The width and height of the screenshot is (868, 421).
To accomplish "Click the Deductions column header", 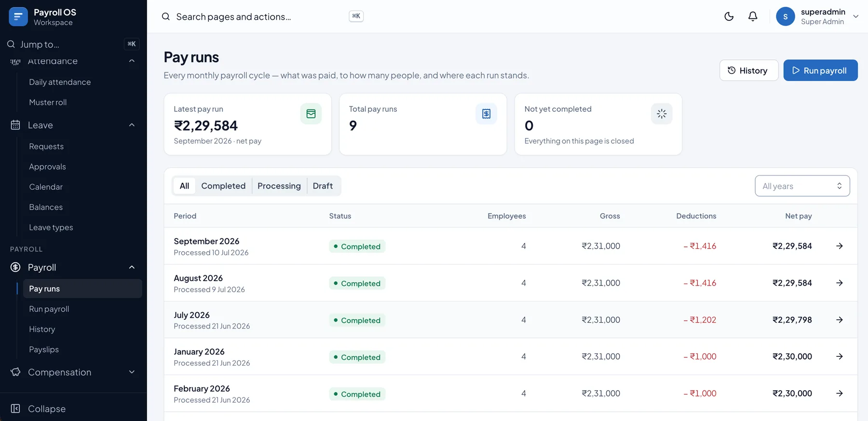I will pos(696,216).
